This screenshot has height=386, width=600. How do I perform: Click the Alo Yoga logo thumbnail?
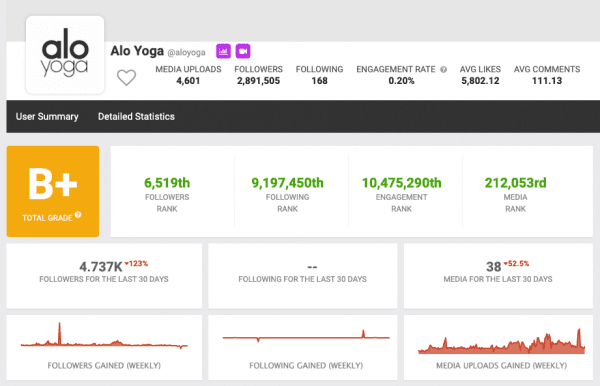coord(65,55)
